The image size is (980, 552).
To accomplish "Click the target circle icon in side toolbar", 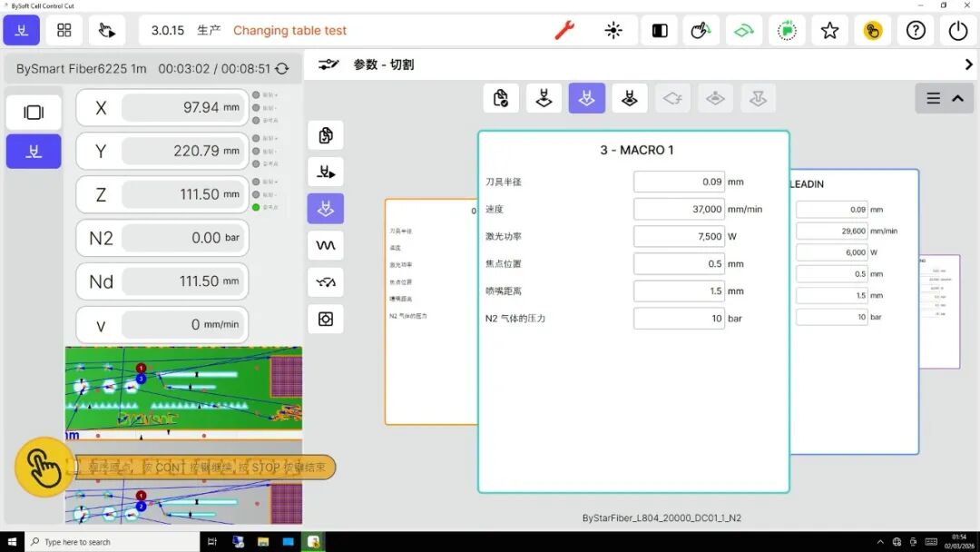I will (325, 319).
